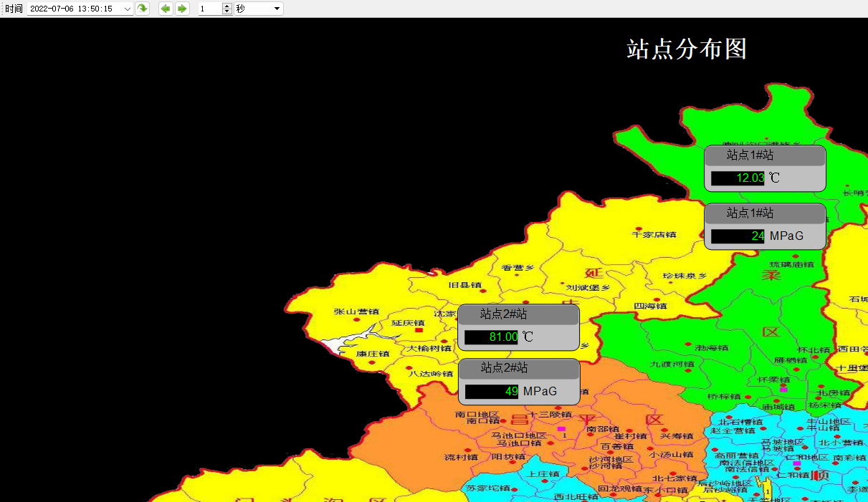Open the 秒 time unit dropdown
This screenshot has width=868, height=502.
tap(277, 9)
